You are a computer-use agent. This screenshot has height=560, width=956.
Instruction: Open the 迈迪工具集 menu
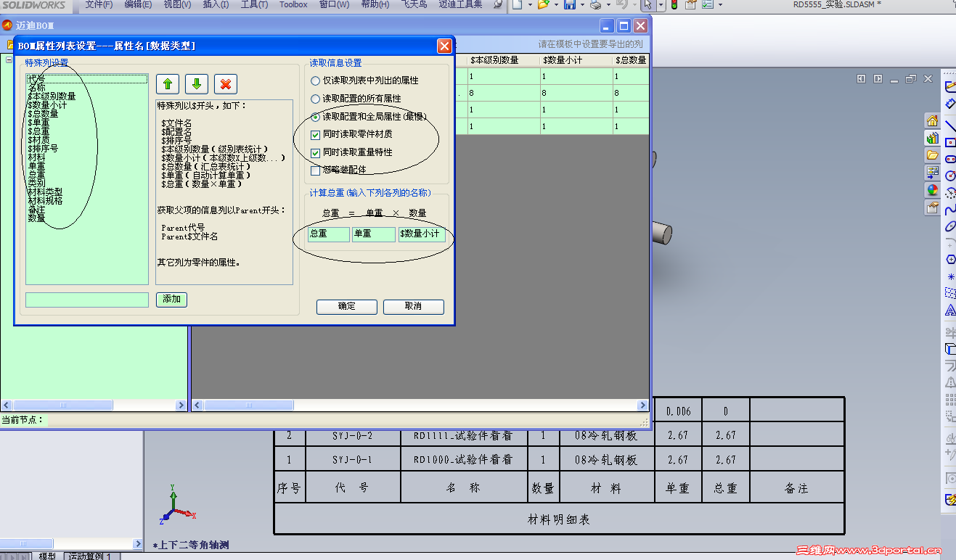coord(460,4)
